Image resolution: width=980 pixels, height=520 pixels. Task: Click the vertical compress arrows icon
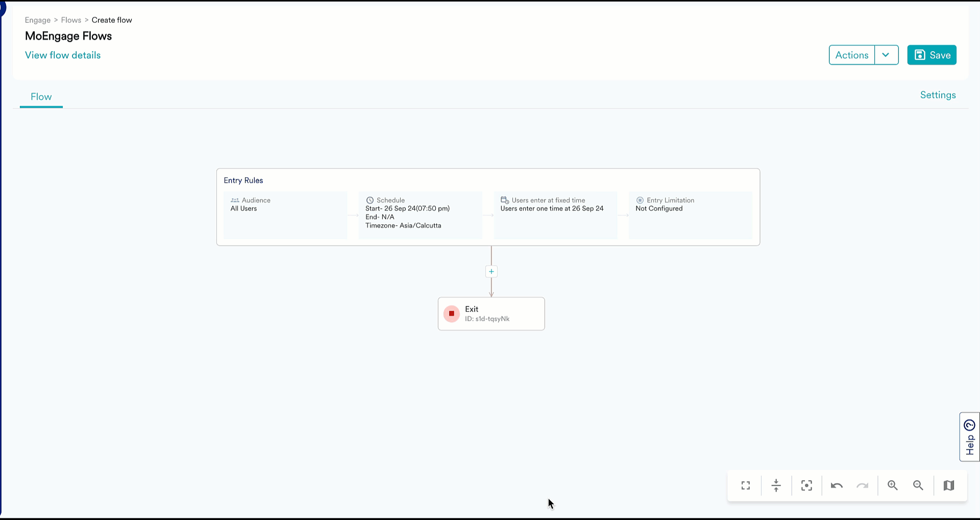[776, 486]
